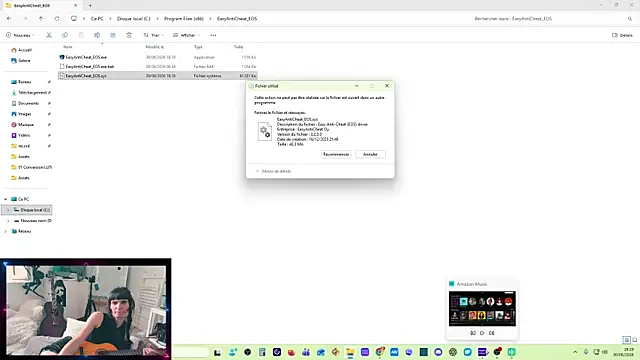Refresh the folder view
640x360 pixels.
tap(57, 18)
